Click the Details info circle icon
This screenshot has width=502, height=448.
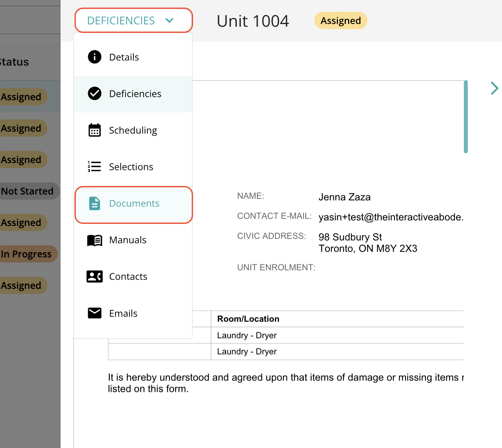(x=94, y=57)
